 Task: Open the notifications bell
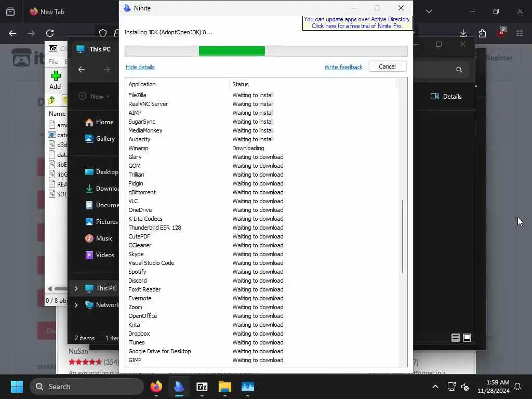click(x=518, y=387)
